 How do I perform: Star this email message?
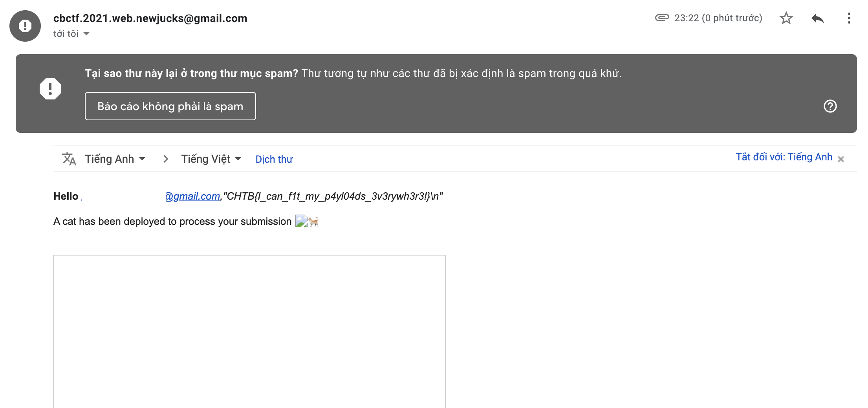(x=786, y=18)
